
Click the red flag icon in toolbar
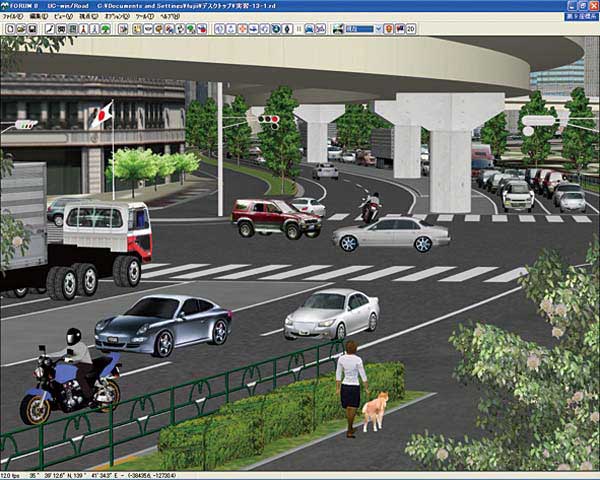[399, 29]
